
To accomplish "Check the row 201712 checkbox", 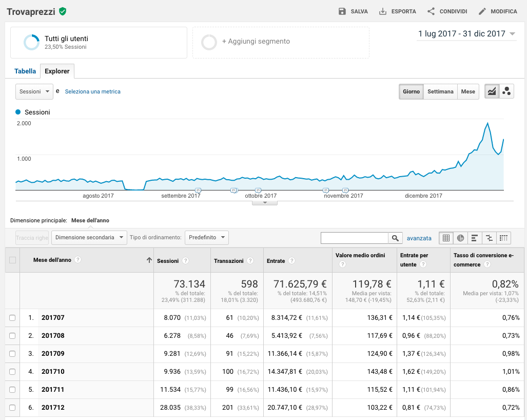I will click(x=12, y=408).
